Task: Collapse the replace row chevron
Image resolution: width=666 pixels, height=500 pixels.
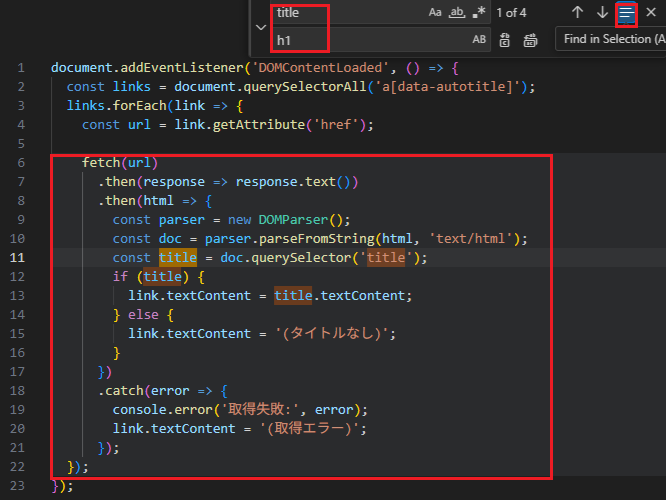Action: coord(261,28)
